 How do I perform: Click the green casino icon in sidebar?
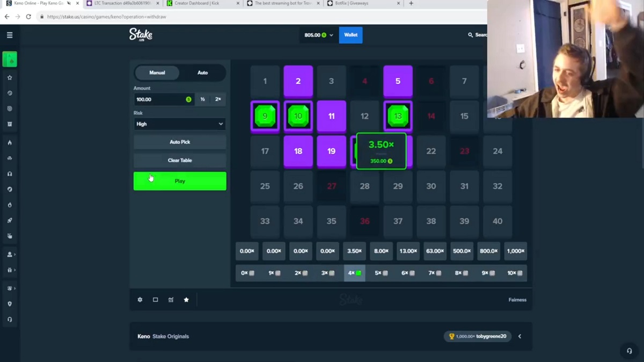[x=10, y=59]
